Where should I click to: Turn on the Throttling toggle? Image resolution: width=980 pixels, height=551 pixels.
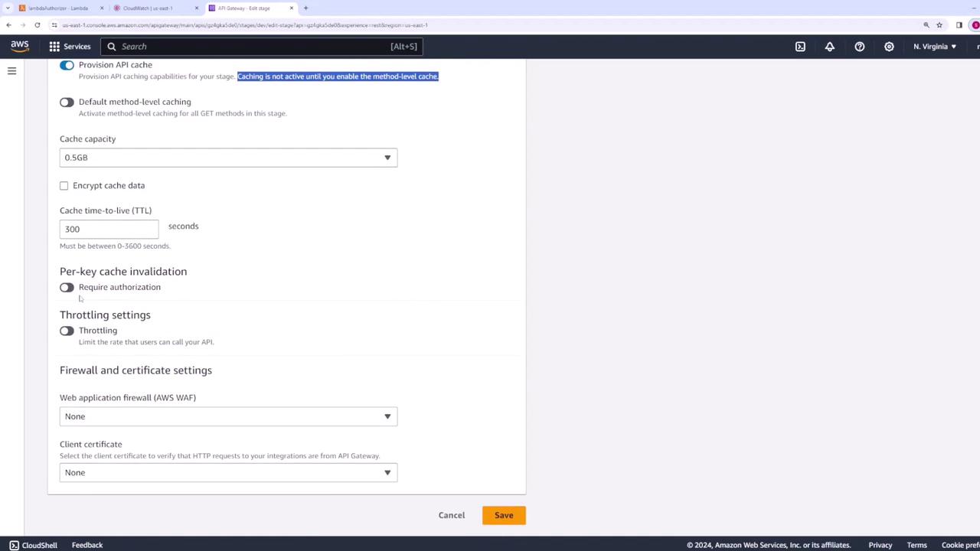point(67,331)
